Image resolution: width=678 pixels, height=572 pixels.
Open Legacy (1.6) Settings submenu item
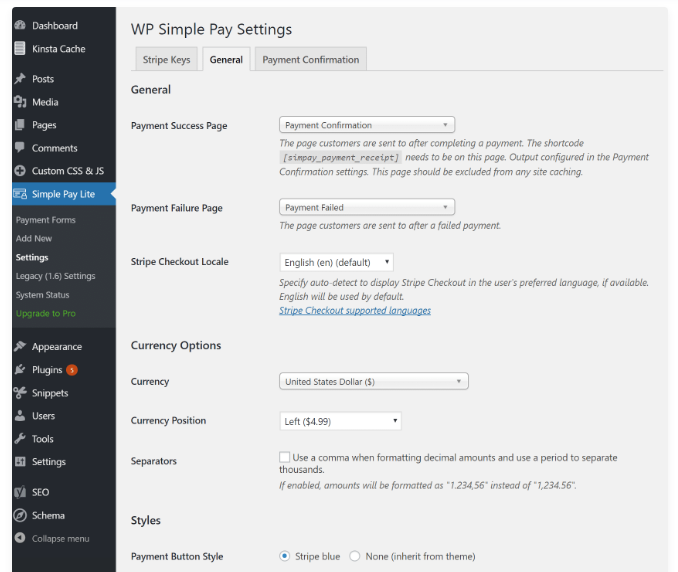coord(55,276)
